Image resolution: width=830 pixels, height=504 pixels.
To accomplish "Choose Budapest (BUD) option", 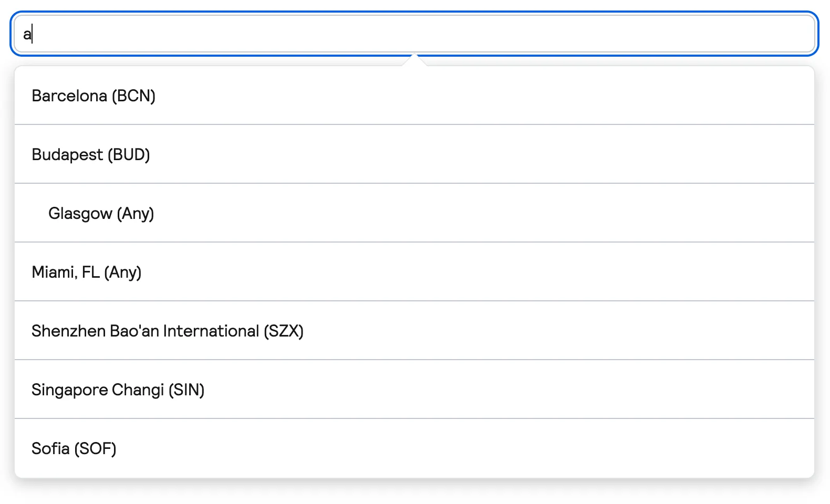I will pyautogui.click(x=91, y=155).
